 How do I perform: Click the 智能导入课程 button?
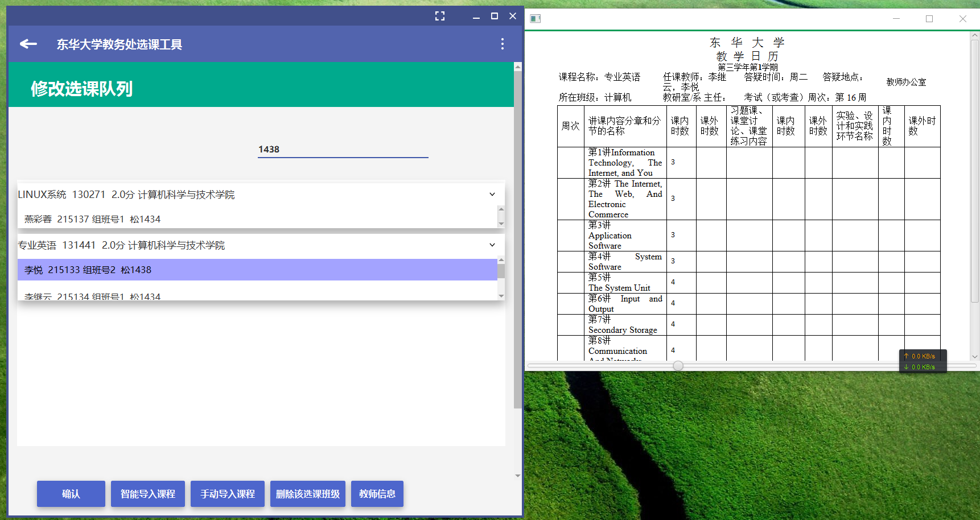(148, 494)
